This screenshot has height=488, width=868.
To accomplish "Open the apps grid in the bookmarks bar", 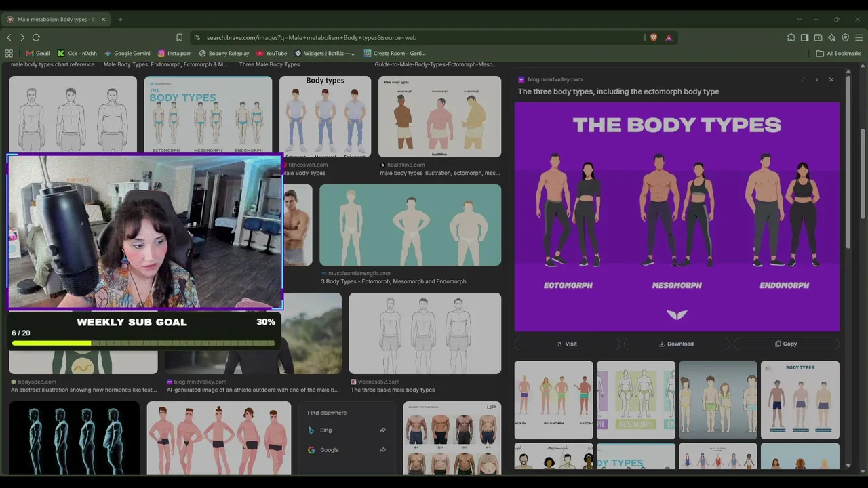I will pos(9,53).
